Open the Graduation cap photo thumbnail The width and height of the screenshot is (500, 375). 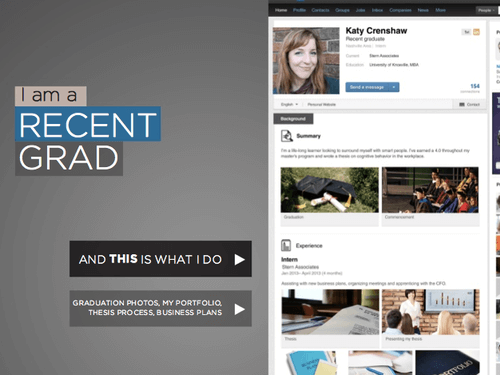pyautogui.click(x=329, y=190)
